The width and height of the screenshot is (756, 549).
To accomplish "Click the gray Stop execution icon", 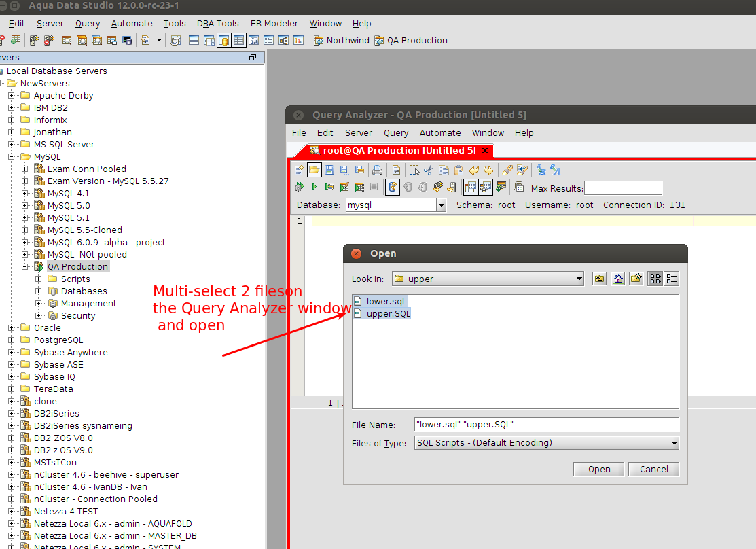I will point(374,187).
